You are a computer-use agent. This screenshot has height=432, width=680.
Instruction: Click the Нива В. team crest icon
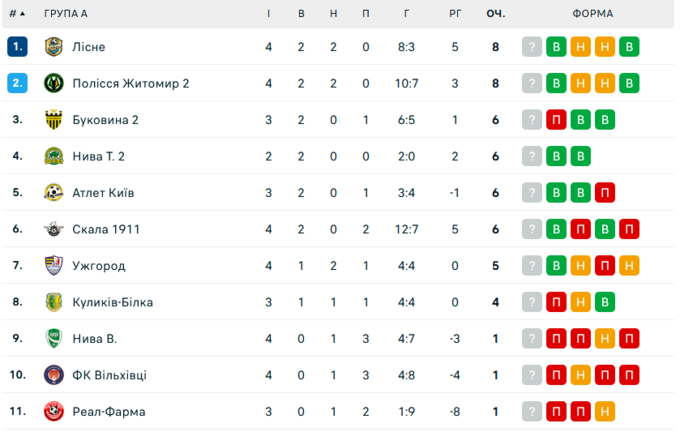click(53, 338)
